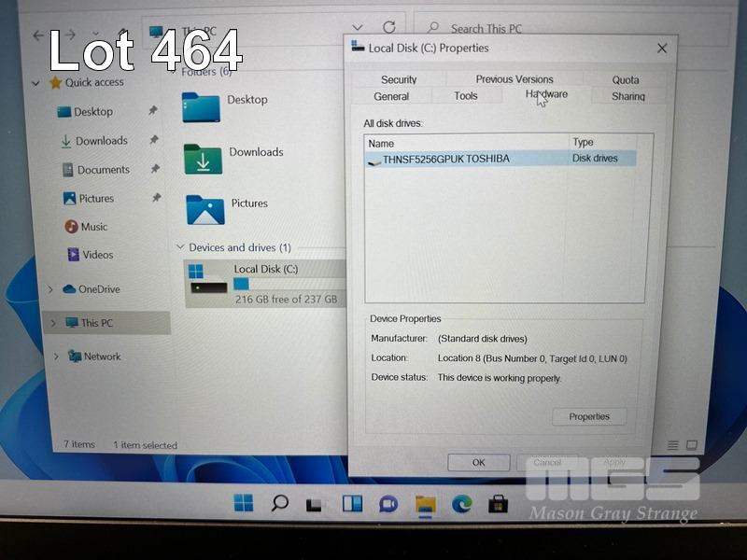Click the Properties button for the disk
This screenshot has height=560, width=747.
(x=589, y=416)
